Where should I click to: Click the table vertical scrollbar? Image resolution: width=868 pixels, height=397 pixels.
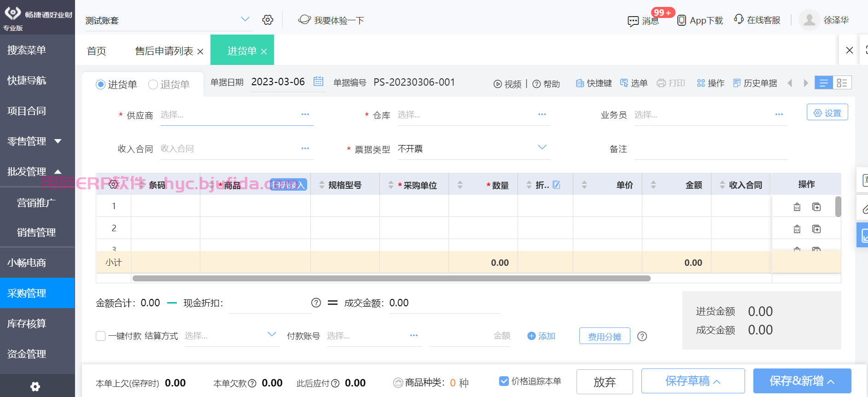838,206
